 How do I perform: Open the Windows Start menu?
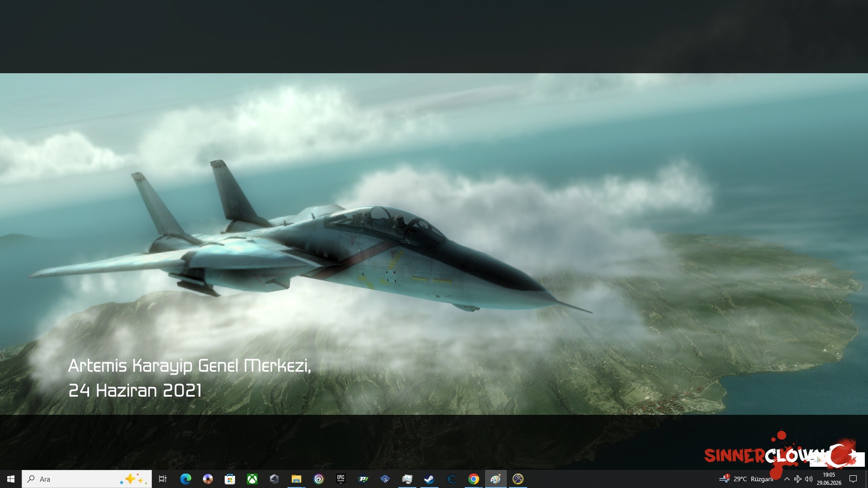(11, 479)
